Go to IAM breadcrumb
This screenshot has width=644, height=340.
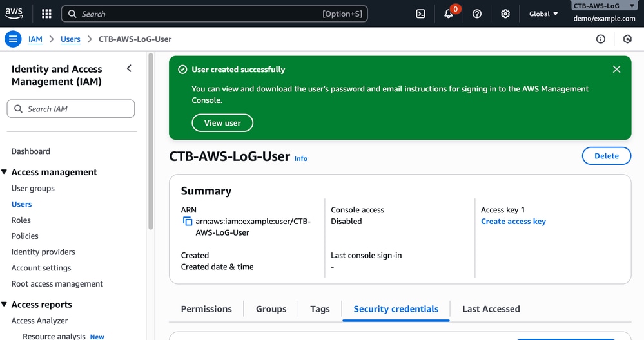(x=35, y=39)
